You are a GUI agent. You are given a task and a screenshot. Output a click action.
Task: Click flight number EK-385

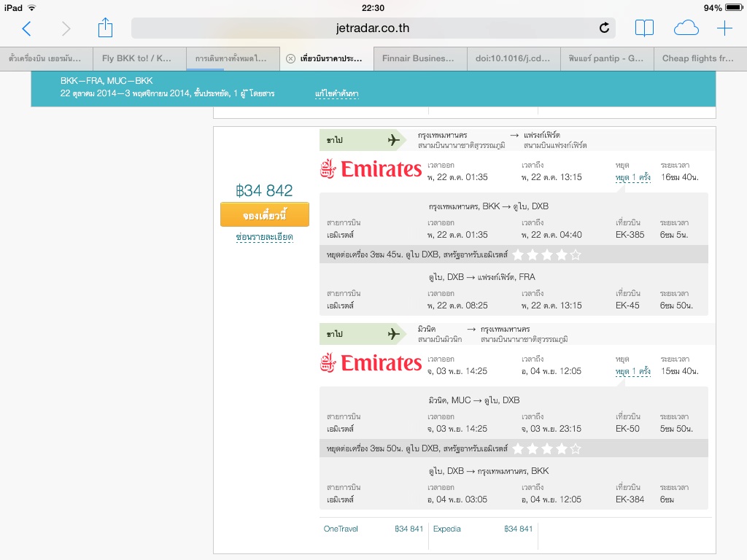630,235
